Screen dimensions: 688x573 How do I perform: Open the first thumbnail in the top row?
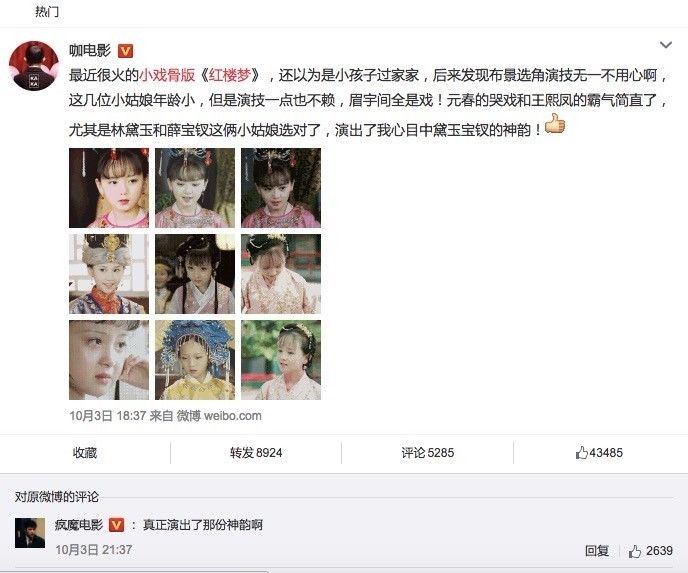[x=109, y=188]
